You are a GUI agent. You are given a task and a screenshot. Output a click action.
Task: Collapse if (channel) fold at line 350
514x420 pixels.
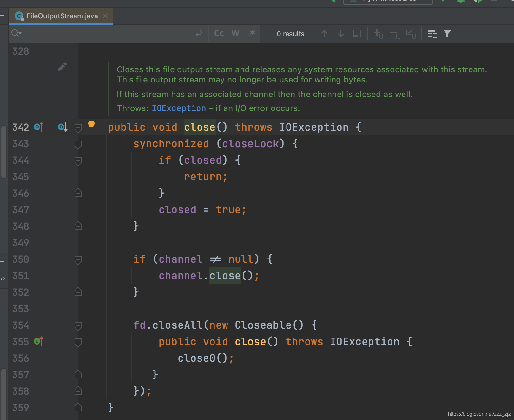pyautogui.click(x=78, y=260)
